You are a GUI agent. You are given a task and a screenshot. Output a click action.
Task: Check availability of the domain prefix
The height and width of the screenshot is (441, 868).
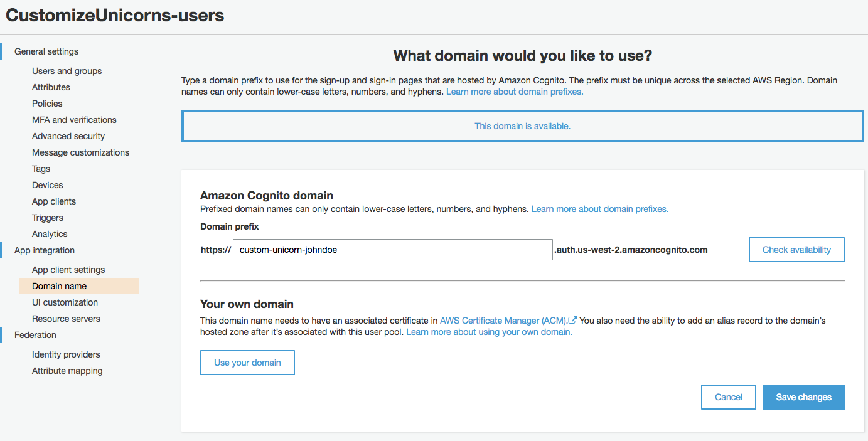tap(796, 250)
